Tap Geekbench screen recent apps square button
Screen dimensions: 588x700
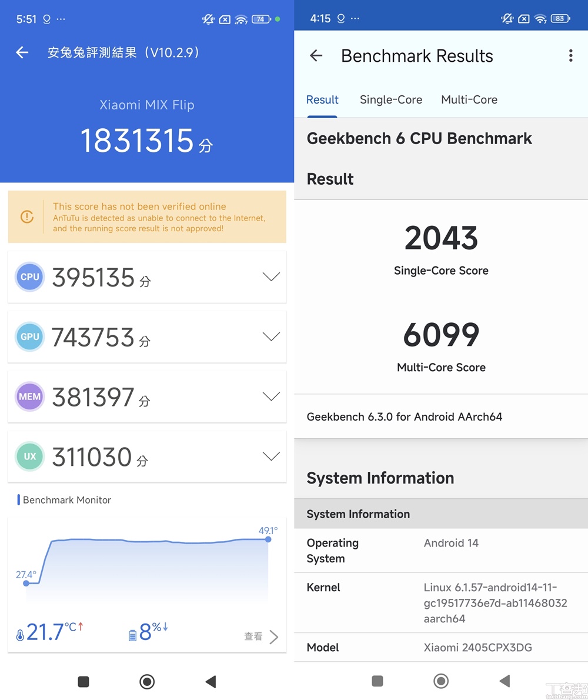pos(377,681)
